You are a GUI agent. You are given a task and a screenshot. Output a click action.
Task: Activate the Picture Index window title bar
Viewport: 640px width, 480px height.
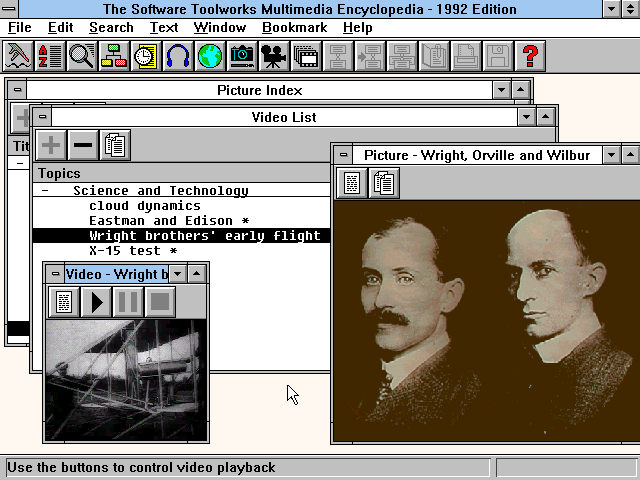[260, 90]
